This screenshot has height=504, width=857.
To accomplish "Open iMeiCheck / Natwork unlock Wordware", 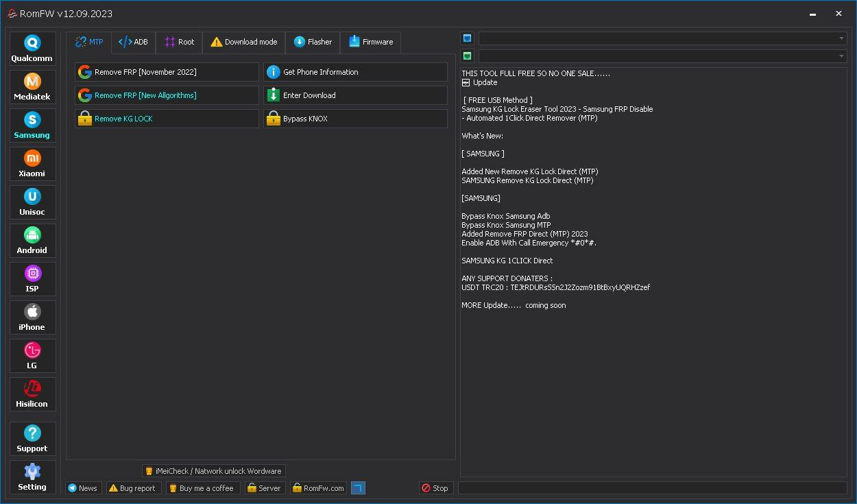I will tap(213, 471).
